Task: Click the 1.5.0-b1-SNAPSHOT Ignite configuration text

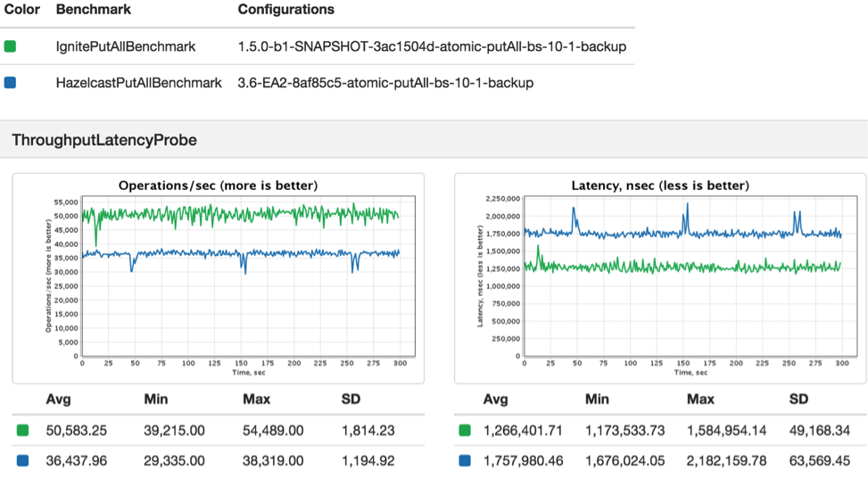Action: (x=433, y=46)
